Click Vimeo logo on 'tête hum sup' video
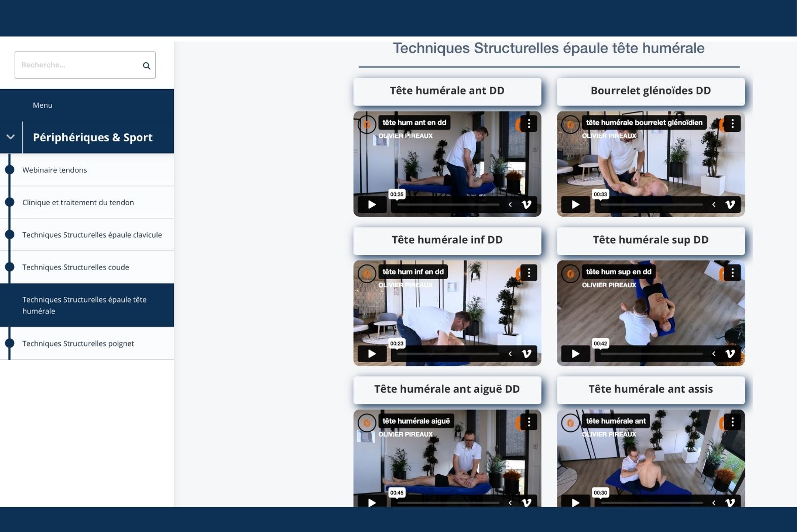 pyautogui.click(x=730, y=354)
